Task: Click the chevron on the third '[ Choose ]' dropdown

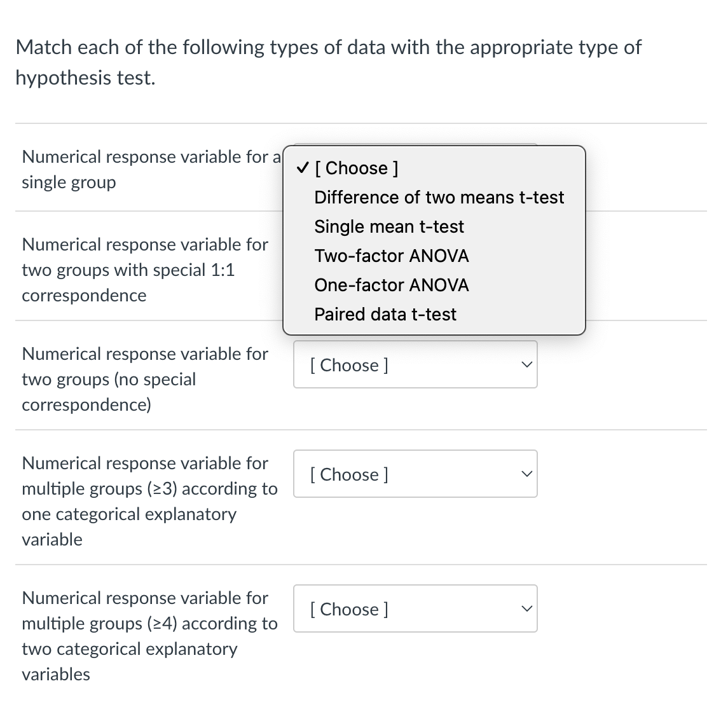Action: click(x=526, y=364)
